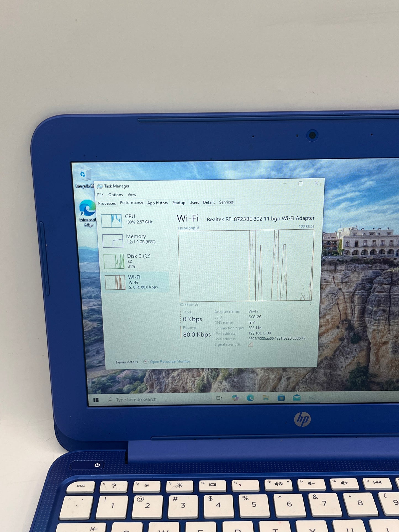The width and height of the screenshot is (399, 532).
Task: Launch Microsoft Edge from the taskbar
Action: point(250,398)
